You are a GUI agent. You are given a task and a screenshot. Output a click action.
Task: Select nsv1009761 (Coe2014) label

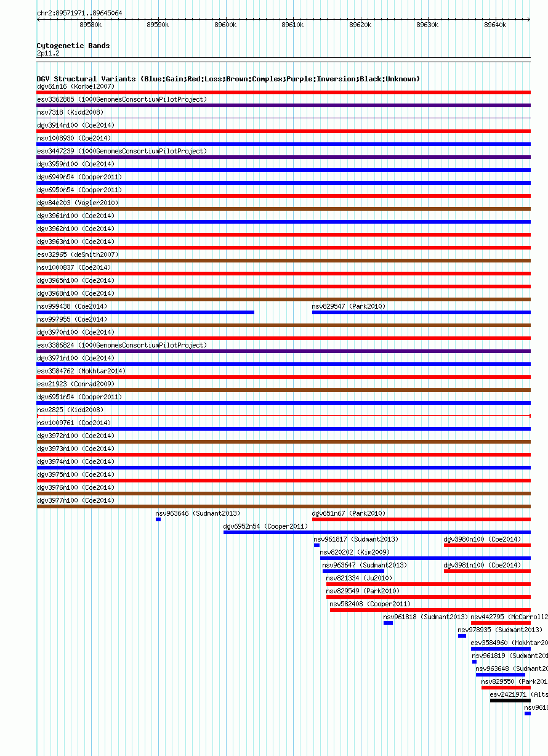coord(74,423)
